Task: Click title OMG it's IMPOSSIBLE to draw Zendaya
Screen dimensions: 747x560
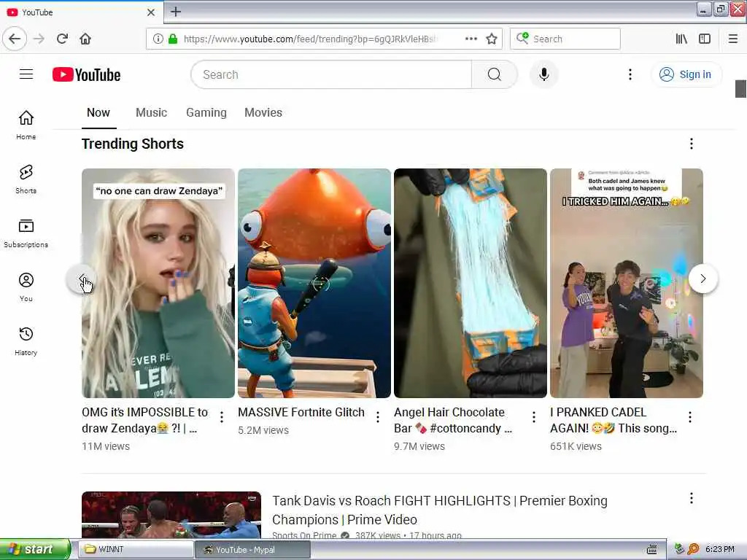Action: point(145,421)
